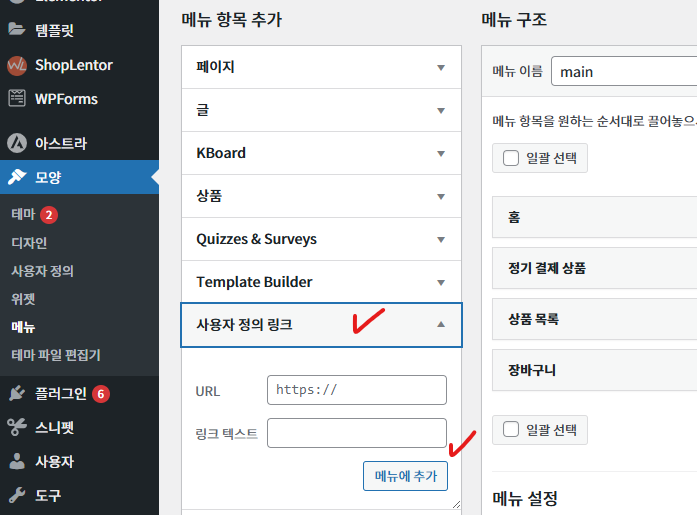Go to the 테마 파일 편집기 link
The height and width of the screenshot is (515, 697).
pyautogui.click(x=56, y=355)
